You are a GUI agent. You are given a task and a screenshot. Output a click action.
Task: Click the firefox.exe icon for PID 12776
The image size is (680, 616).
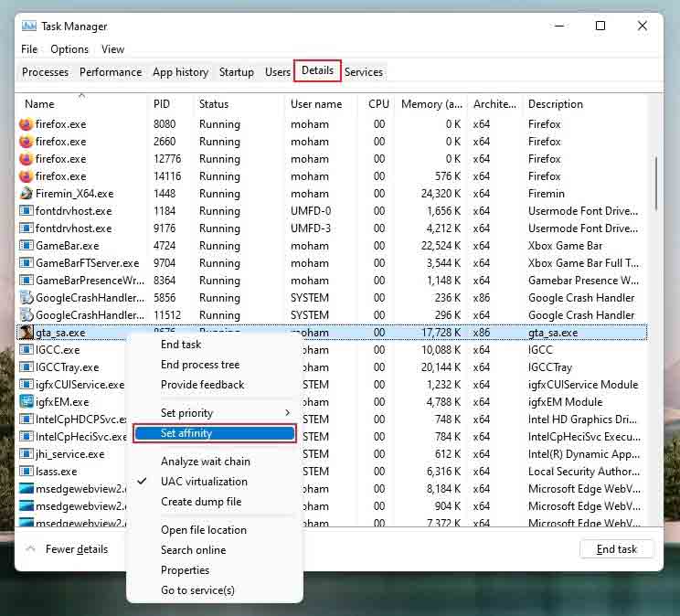pyautogui.click(x=26, y=159)
